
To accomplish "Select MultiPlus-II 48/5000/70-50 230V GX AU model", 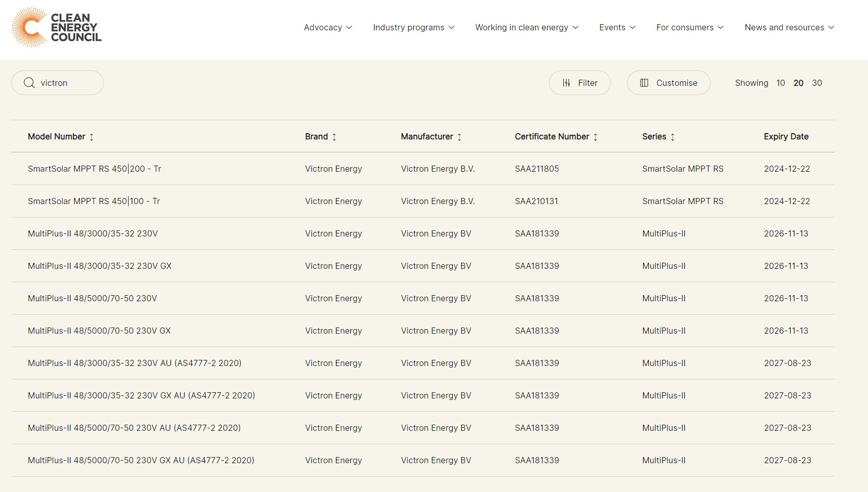I will point(141,460).
